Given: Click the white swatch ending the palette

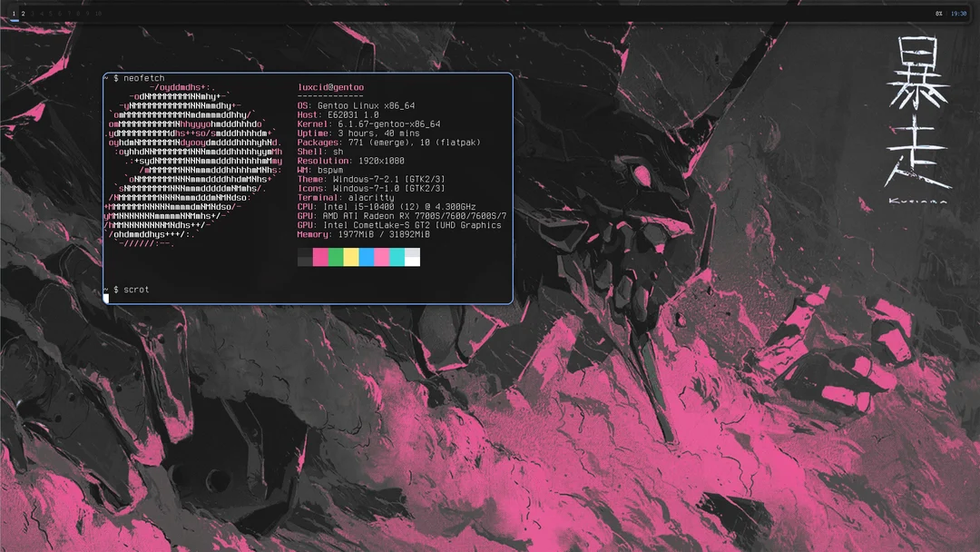Looking at the screenshot, I should pyautogui.click(x=413, y=257).
